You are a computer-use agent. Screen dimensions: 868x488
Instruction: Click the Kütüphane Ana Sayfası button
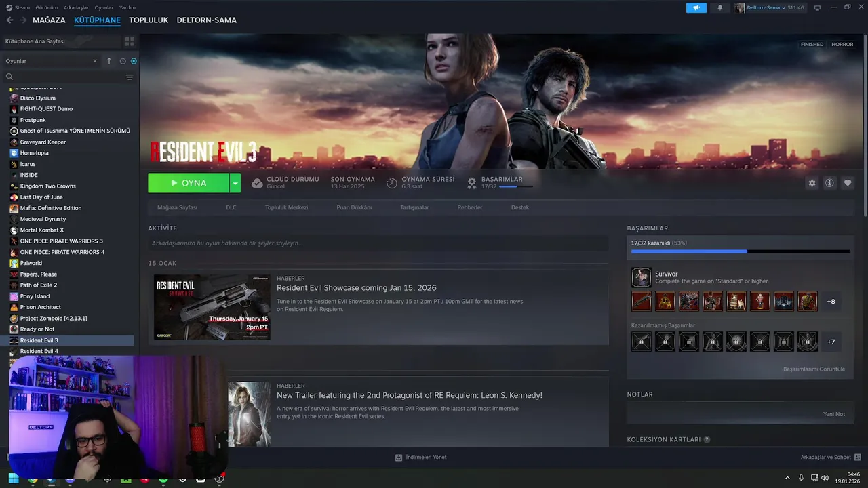[61, 41]
